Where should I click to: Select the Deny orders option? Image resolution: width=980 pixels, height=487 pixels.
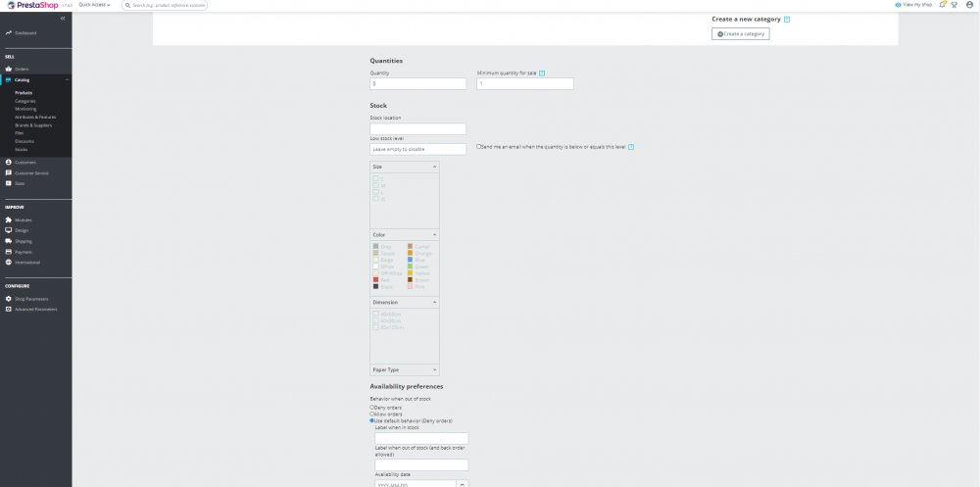pos(371,408)
